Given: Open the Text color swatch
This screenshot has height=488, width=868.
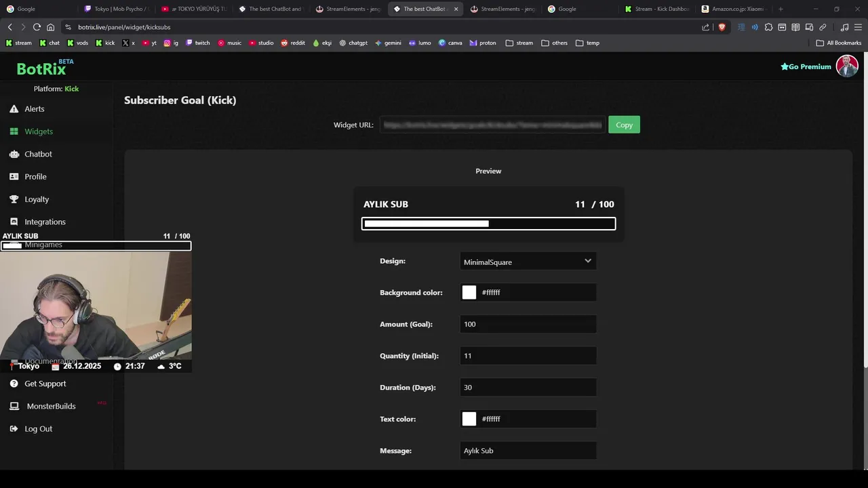Looking at the screenshot, I should pos(469,419).
